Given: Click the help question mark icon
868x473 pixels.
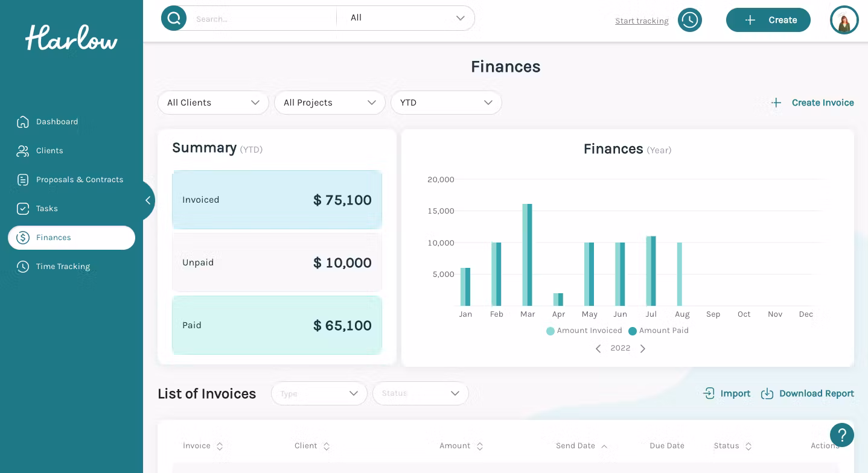Looking at the screenshot, I should coord(841,434).
